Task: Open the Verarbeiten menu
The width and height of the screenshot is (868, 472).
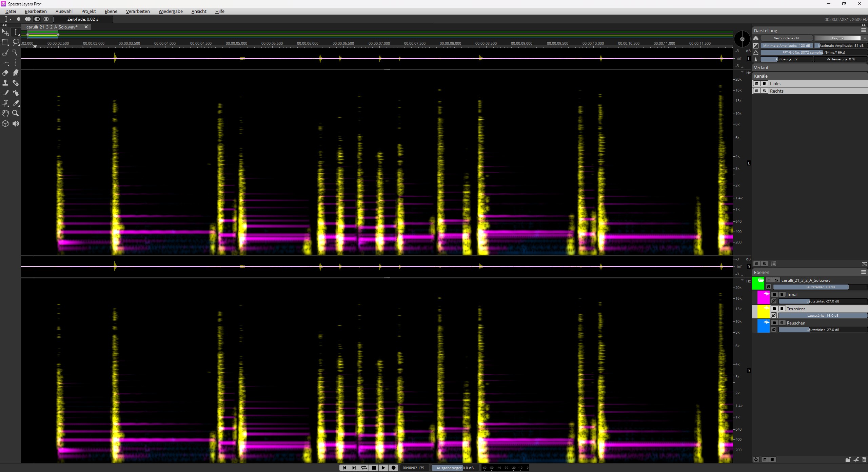Action: click(x=138, y=11)
